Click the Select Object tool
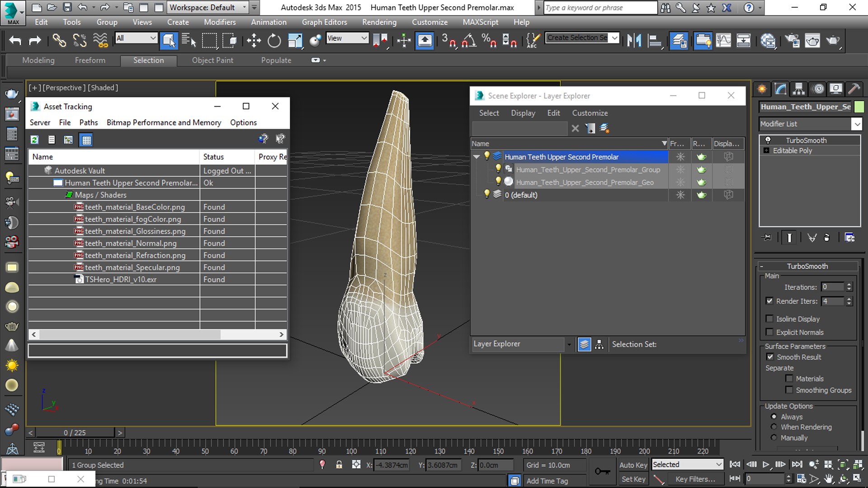This screenshot has height=488, width=868. coord(169,41)
